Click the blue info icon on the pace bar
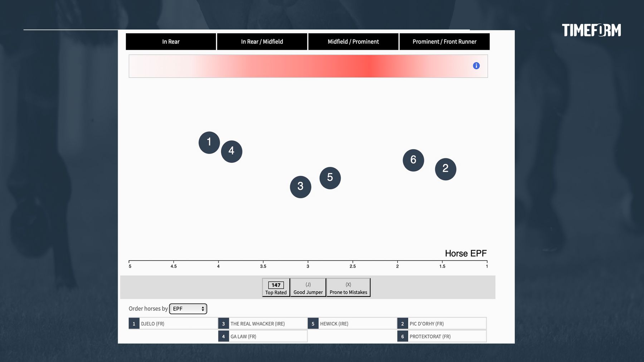 pos(476,66)
